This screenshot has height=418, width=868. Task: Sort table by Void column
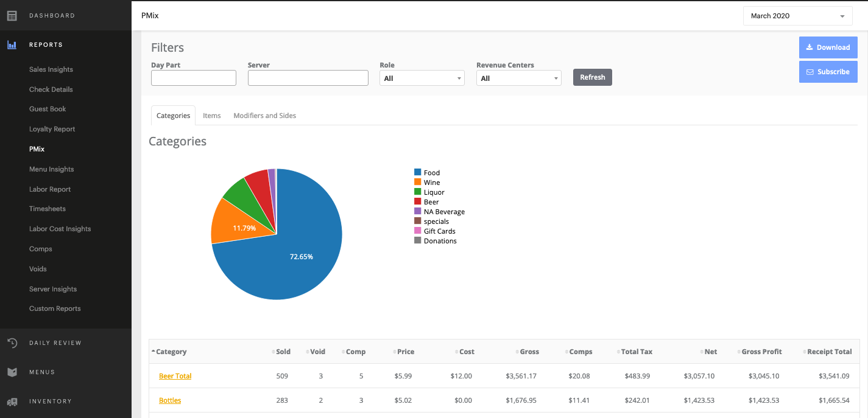[x=317, y=352]
